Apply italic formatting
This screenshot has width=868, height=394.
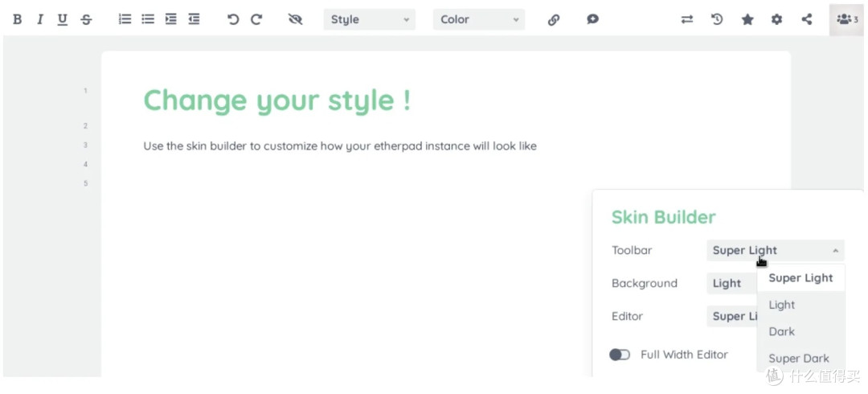[x=40, y=19]
